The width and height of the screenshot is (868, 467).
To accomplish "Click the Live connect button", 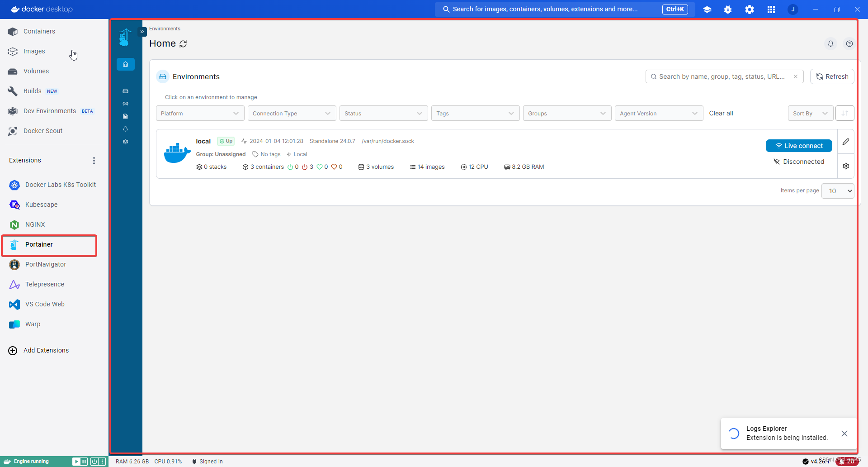I will click(x=799, y=146).
